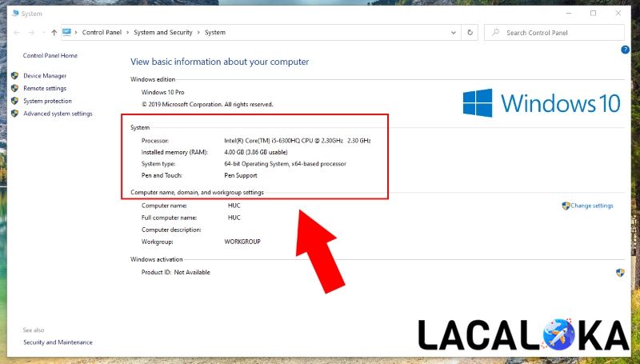Click the shield icon in Windows activation section
Viewport: 640px width, 364px height.
coord(620,273)
